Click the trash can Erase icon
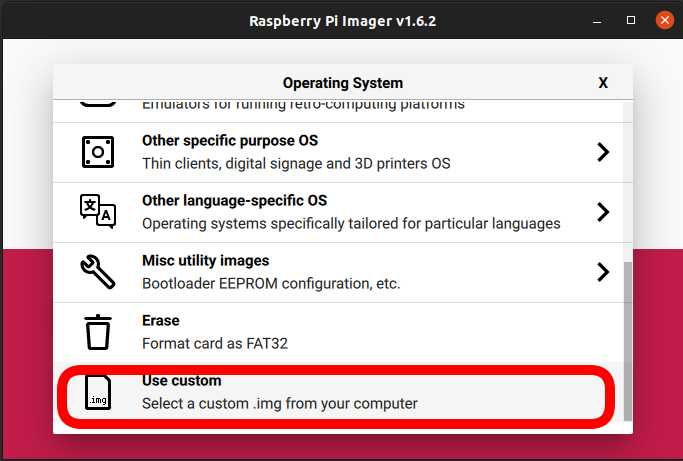The height and width of the screenshot is (461, 683). coord(98,332)
